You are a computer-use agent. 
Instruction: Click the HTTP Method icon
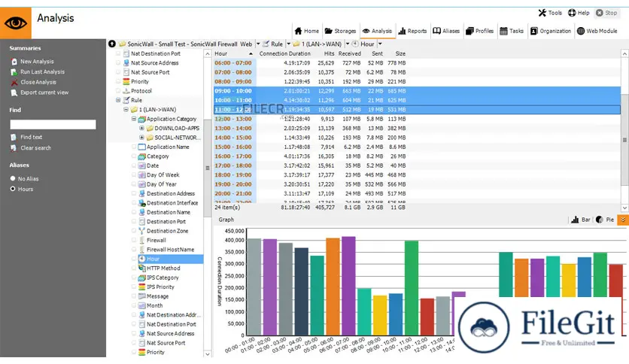[x=142, y=268]
